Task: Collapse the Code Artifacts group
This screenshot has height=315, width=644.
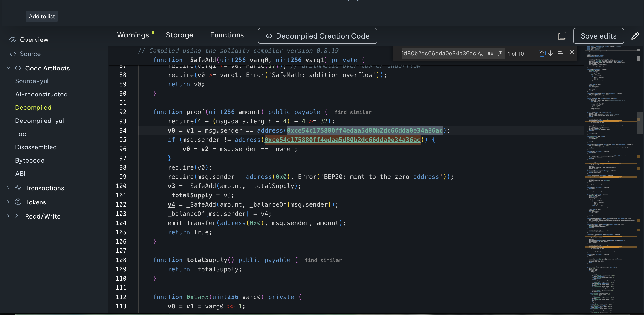Action: (8, 68)
